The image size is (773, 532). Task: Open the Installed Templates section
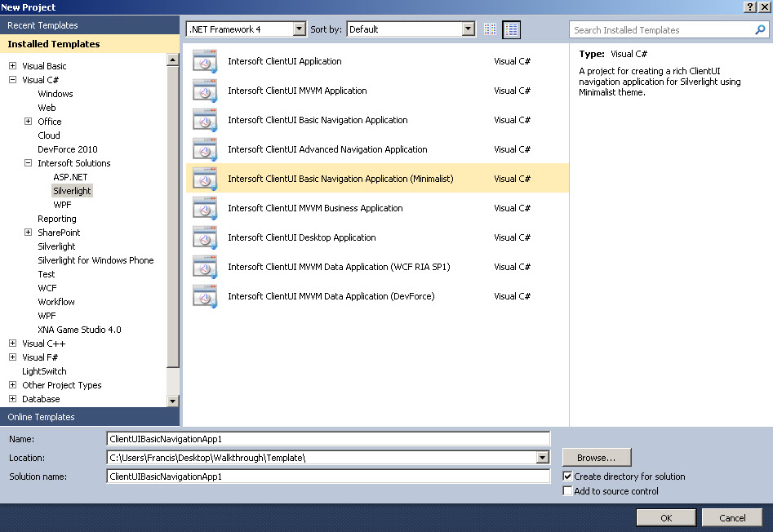coord(90,44)
